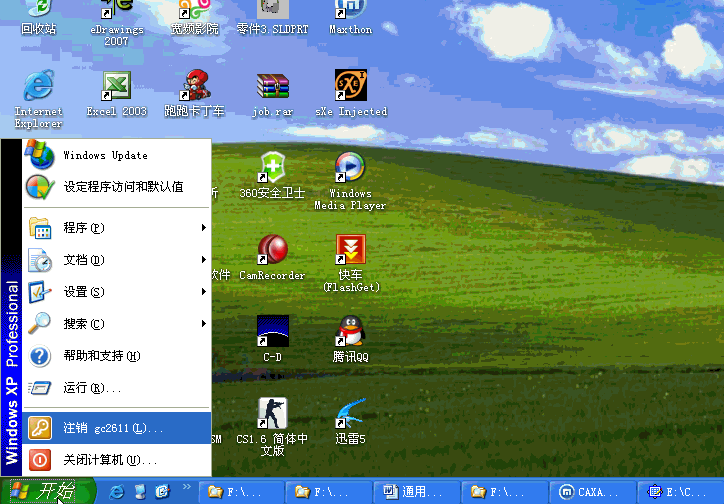Switch to 通用... Word taskbar window
724x504 pixels.
pos(416,492)
